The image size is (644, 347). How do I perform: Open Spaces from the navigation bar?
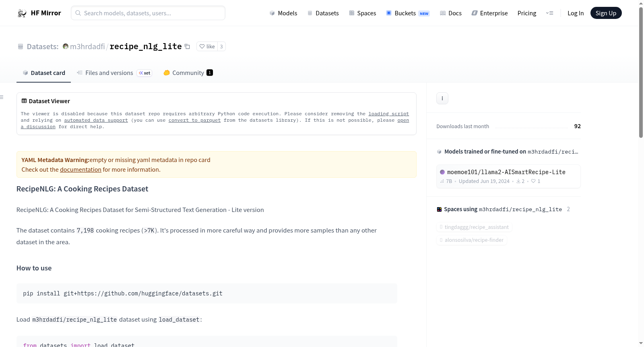[363, 13]
